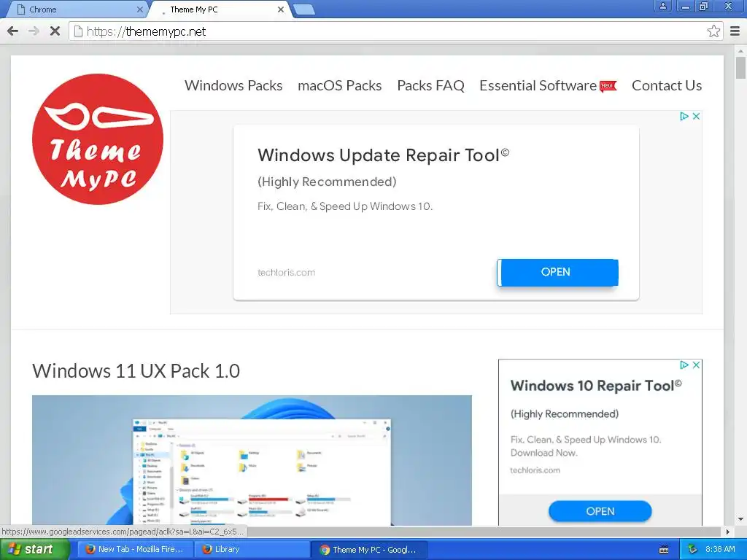Screen dimensions: 747x560
Task: Click the page icon in the address bar
Action: (x=78, y=31)
